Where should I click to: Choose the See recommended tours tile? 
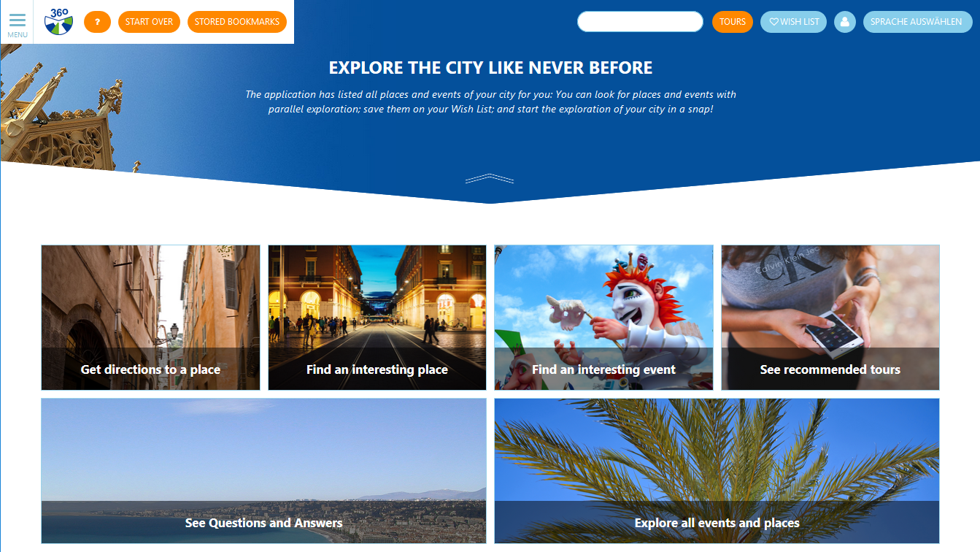pyautogui.click(x=830, y=318)
